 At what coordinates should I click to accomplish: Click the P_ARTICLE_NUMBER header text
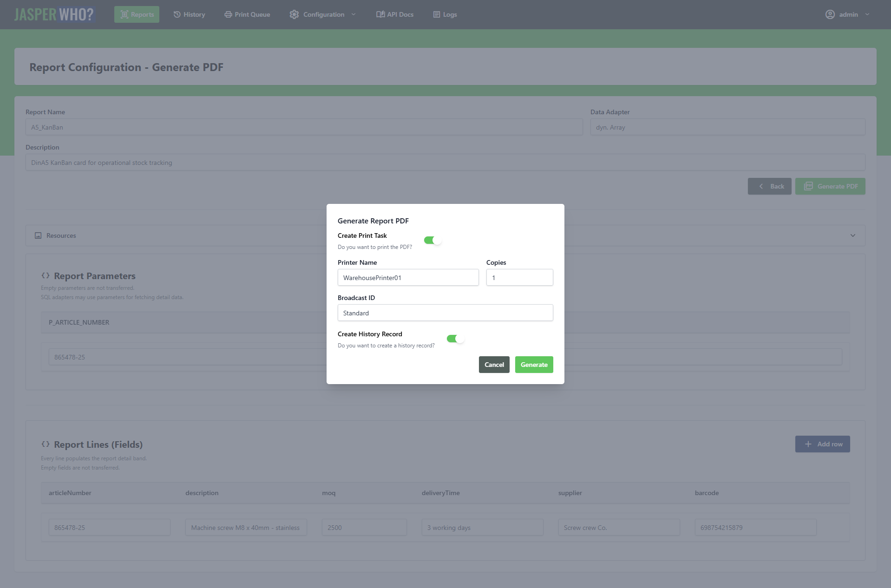pyautogui.click(x=79, y=322)
